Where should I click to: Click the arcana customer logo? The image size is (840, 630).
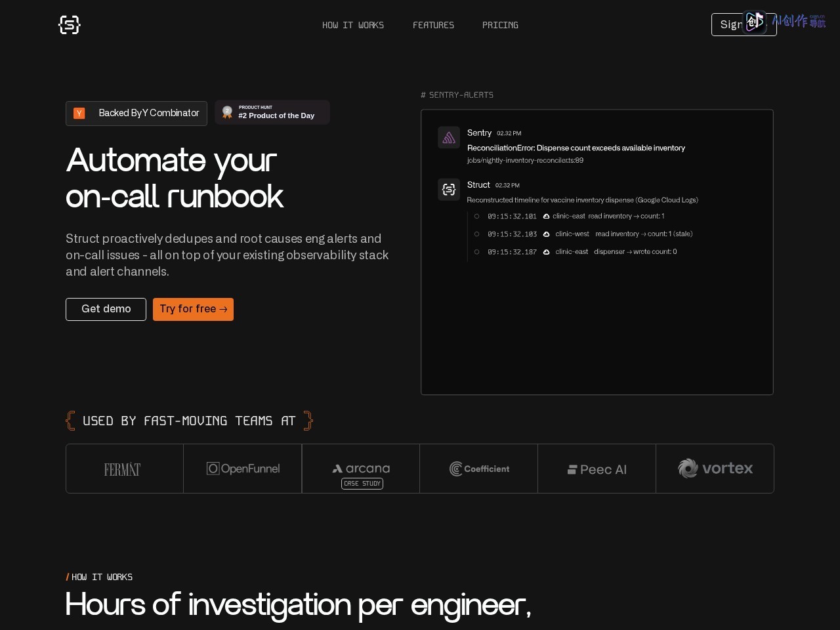tap(361, 469)
